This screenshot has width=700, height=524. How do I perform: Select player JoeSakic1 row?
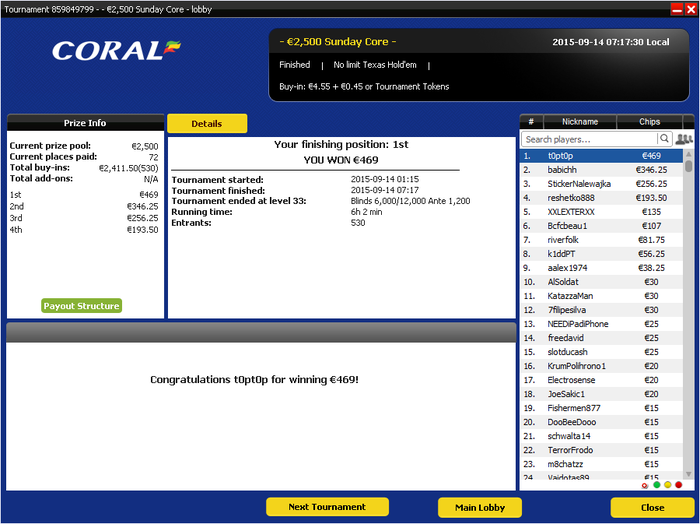click(x=601, y=394)
